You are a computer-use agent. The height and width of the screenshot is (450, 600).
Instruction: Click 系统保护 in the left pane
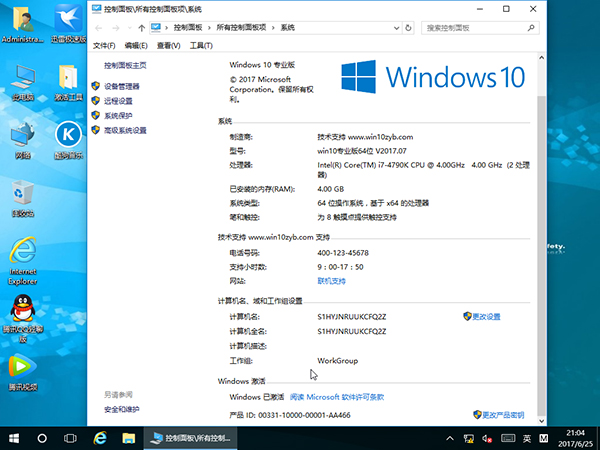click(x=117, y=116)
